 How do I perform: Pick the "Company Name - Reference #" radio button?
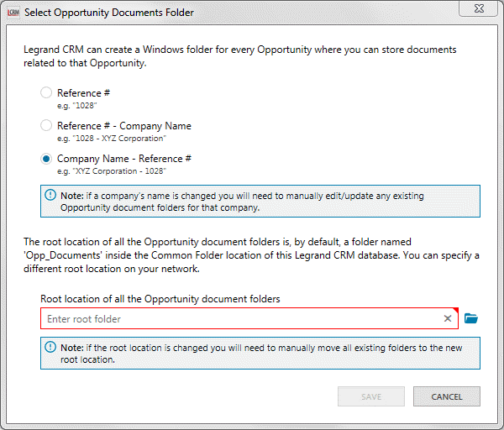(46, 159)
